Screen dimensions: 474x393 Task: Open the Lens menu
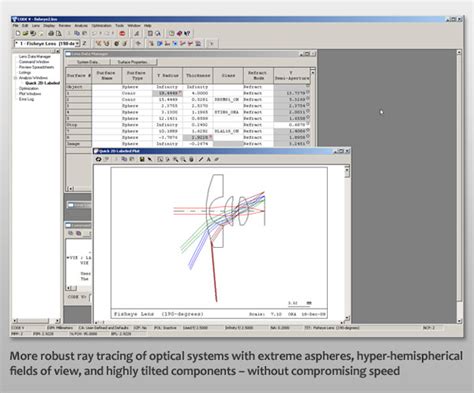point(36,26)
